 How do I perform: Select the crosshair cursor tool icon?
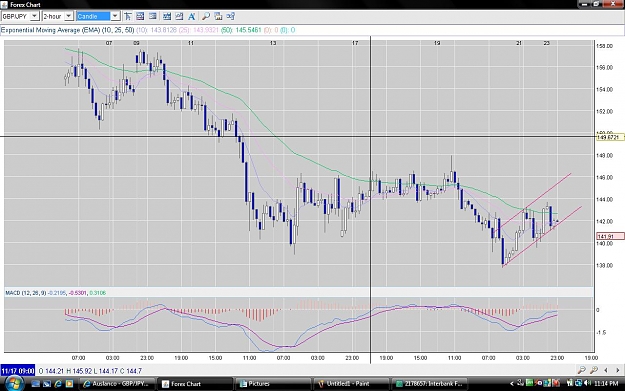pyautogui.click(x=128, y=16)
